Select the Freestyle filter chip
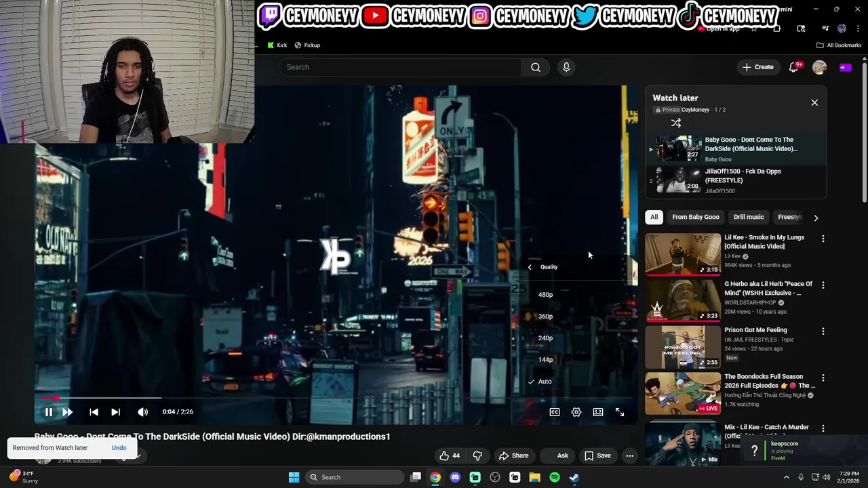The height and width of the screenshot is (488, 868). 789,217
